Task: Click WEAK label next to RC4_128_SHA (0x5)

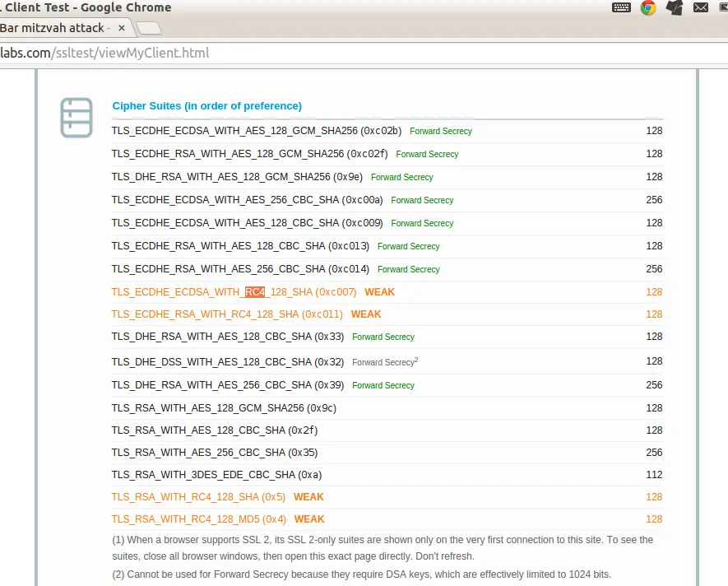Action: (x=308, y=497)
